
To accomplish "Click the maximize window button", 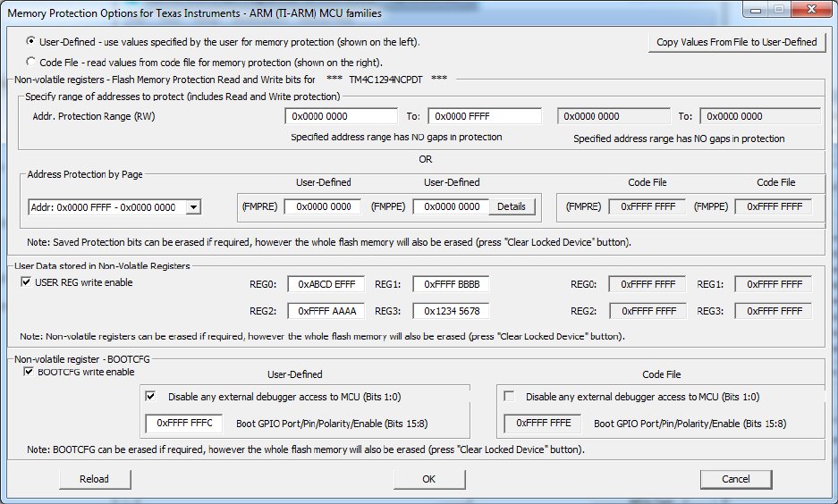I will (x=780, y=9).
